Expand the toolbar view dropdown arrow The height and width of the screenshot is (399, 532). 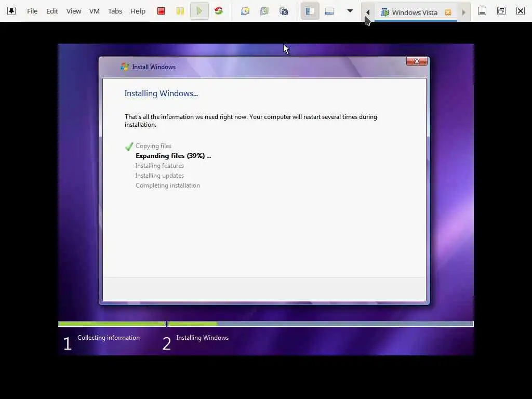click(x=350, y=11)
